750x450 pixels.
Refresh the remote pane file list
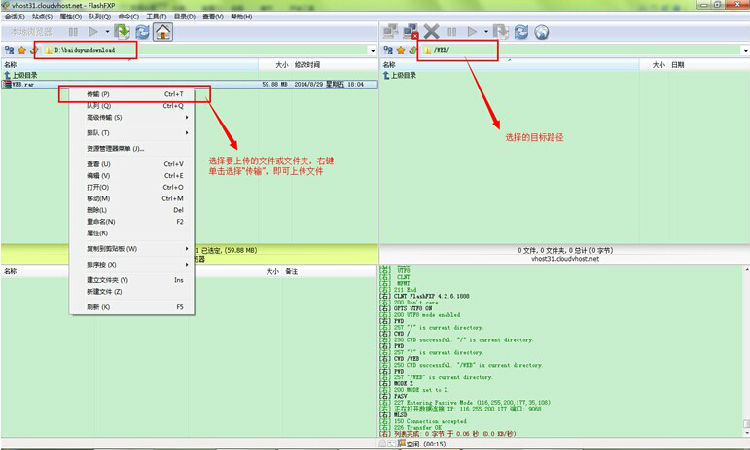pyautogui.click(x=520, y=31)
